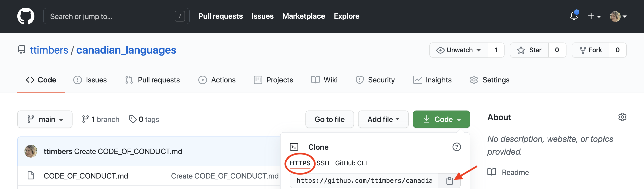Copy clone URL with clipboard icon
This screenshot has height=189, width=644.
(449, 181)
